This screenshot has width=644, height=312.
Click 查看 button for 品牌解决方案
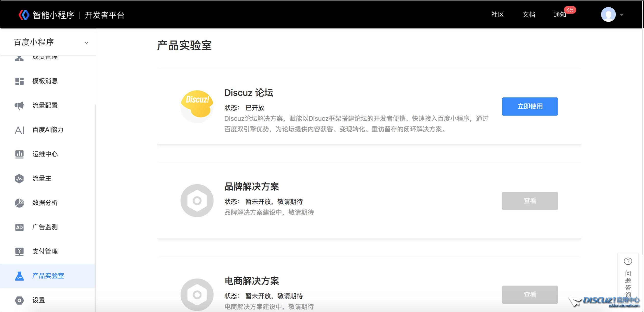pos(530,201)
